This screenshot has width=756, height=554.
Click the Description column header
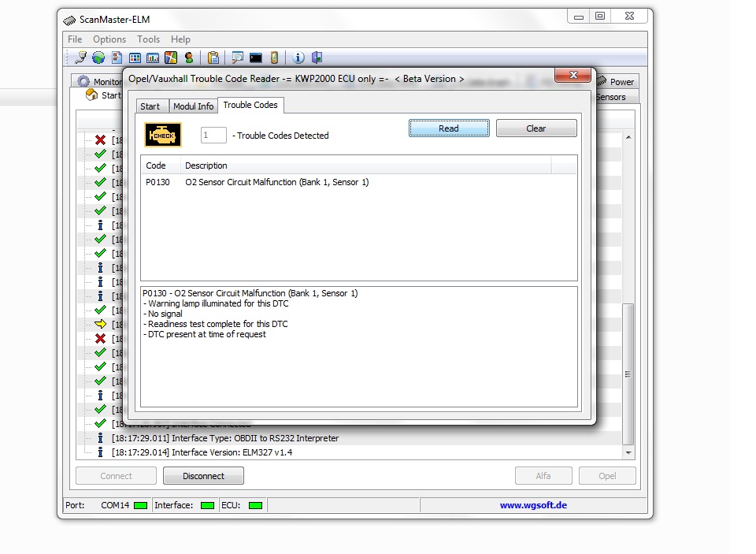click(206, 165)
